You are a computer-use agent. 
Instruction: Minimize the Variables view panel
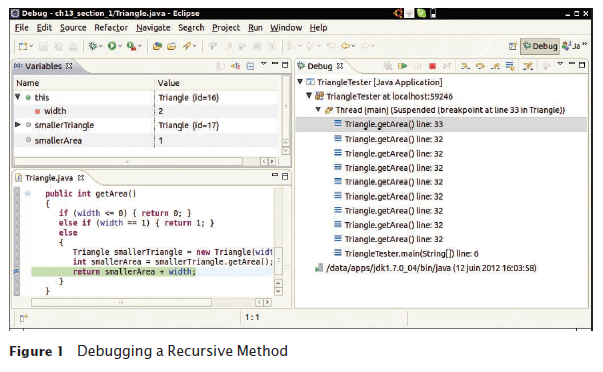tap(275, 64)
